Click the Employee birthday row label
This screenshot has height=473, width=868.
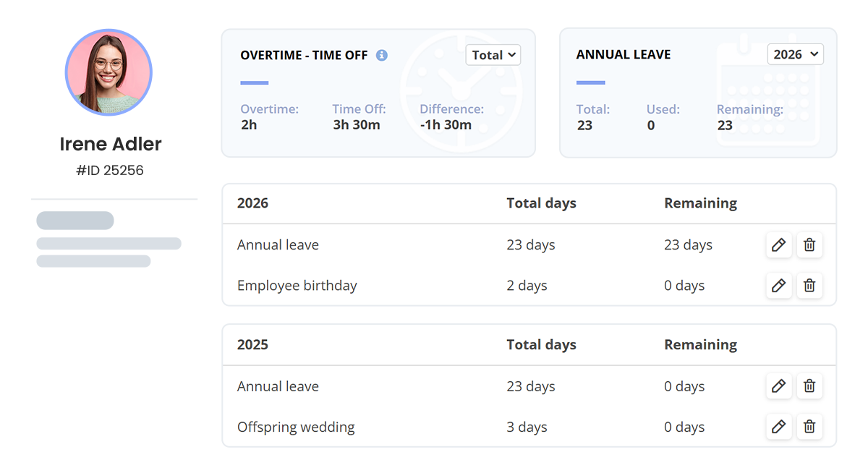[297, 286]
